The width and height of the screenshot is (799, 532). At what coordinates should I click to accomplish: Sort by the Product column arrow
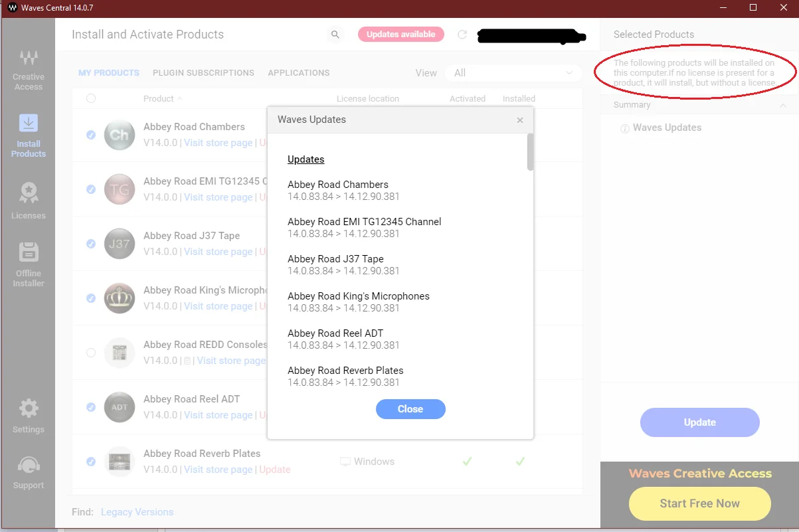click(x=179, y=98)
